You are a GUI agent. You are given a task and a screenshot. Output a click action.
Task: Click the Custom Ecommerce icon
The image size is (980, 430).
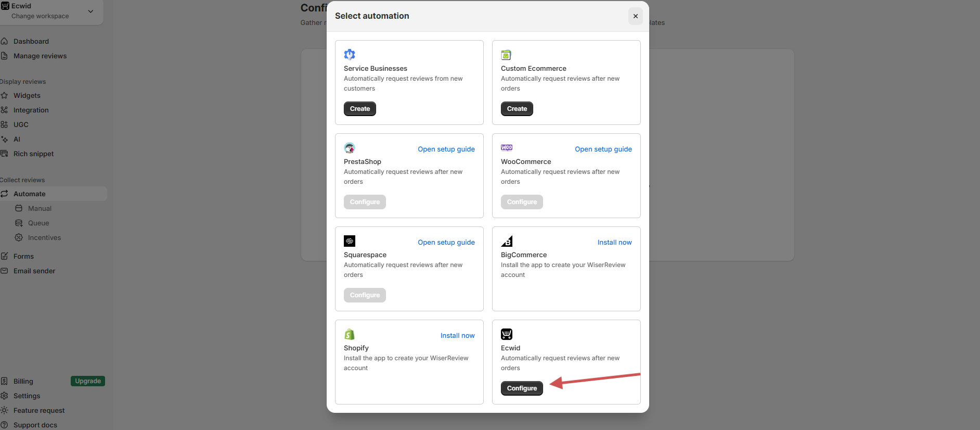click(x=506, y=55)
